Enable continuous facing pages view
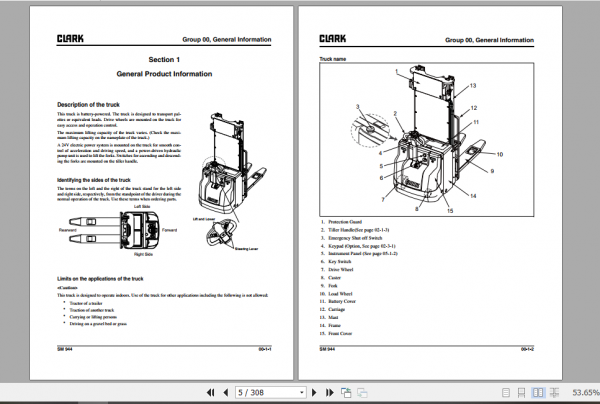Screen dimensions: 600x404 click(554, 393)
